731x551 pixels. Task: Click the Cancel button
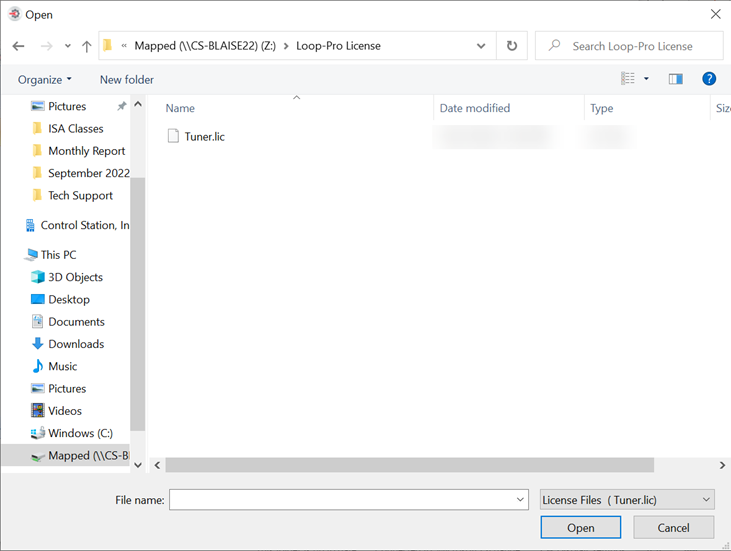(x=673, y=528)
